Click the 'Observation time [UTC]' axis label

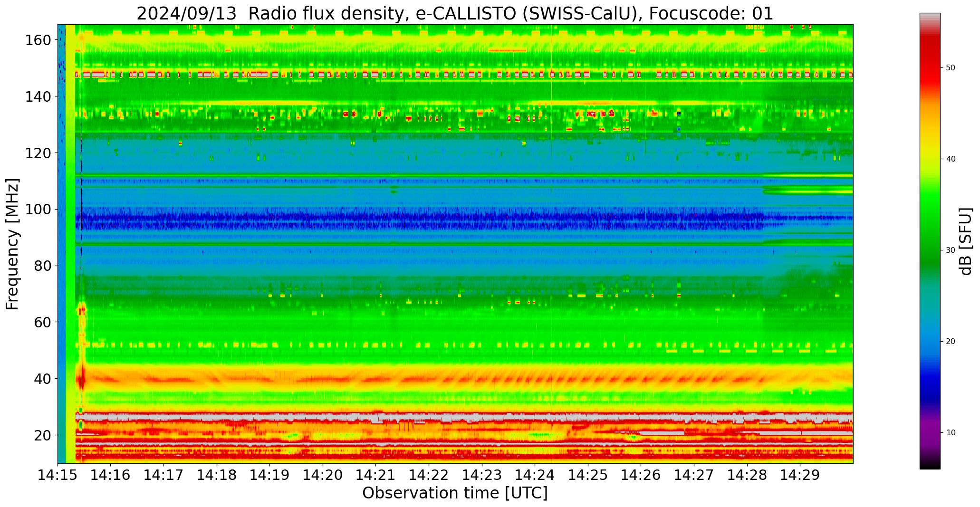point(455,493)
